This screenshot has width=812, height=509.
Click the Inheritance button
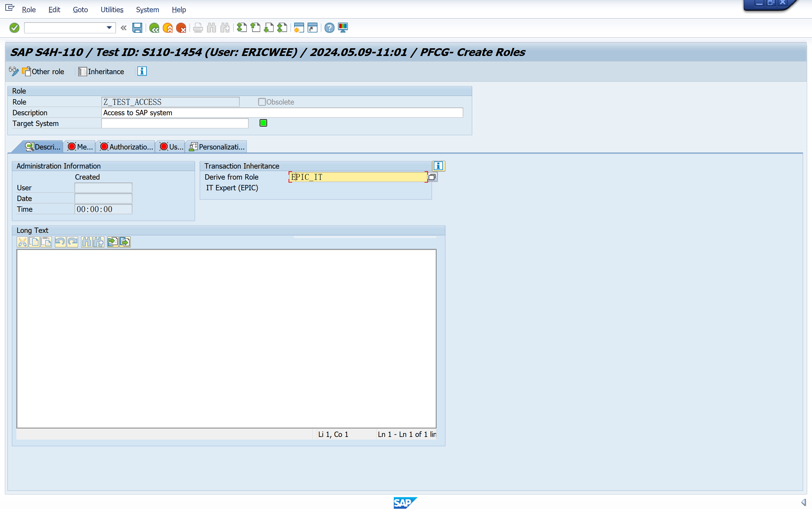101,71
